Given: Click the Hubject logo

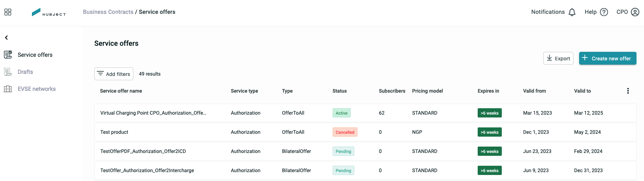Looking at the screenshot, I should [49, 12].
